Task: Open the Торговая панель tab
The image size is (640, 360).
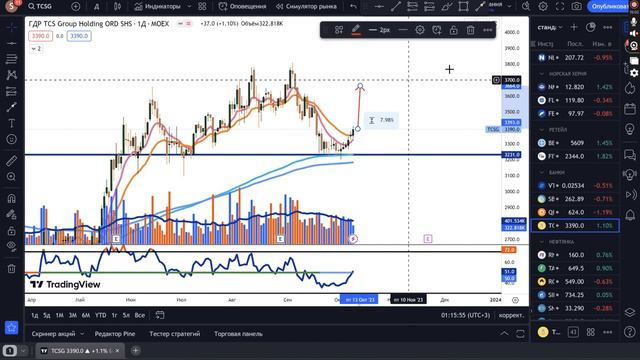Action: click(x=238, y=334)
